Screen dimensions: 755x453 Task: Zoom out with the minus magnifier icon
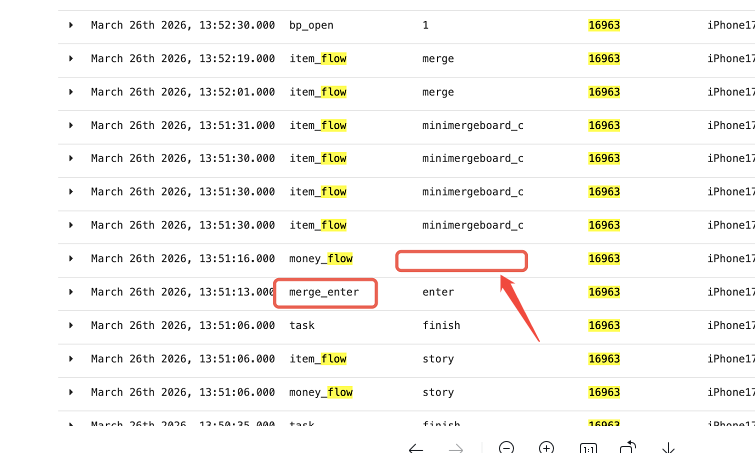click(x=507, y=448)
